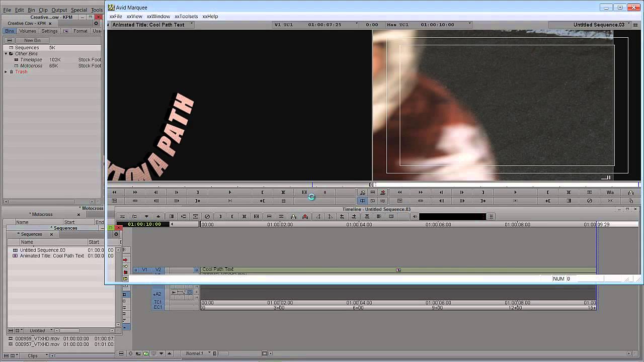Toggle the EC1 track selector
The height and width of the screenshot is (362, 644).
tap(158, 307)
